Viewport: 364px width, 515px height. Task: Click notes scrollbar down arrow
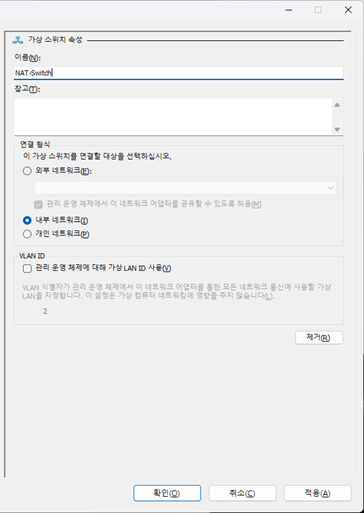tap(337, 129)
